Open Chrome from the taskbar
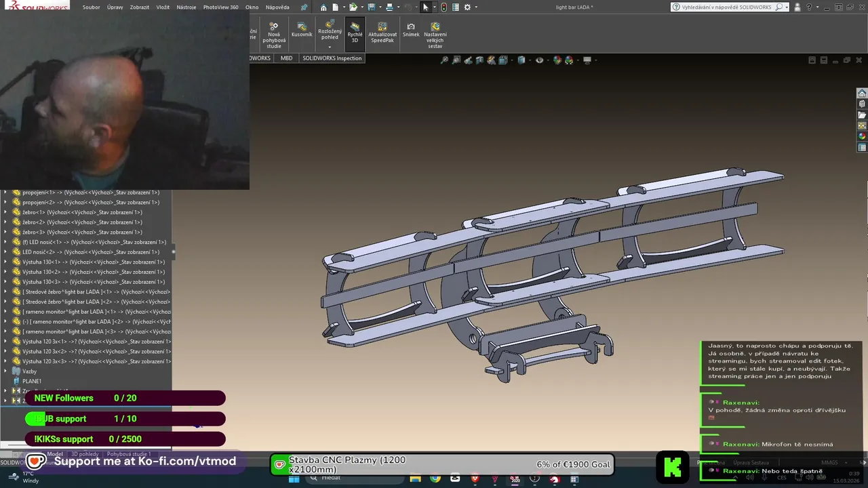The height and width of the screenshot is (488, 868). click(435, 479)
